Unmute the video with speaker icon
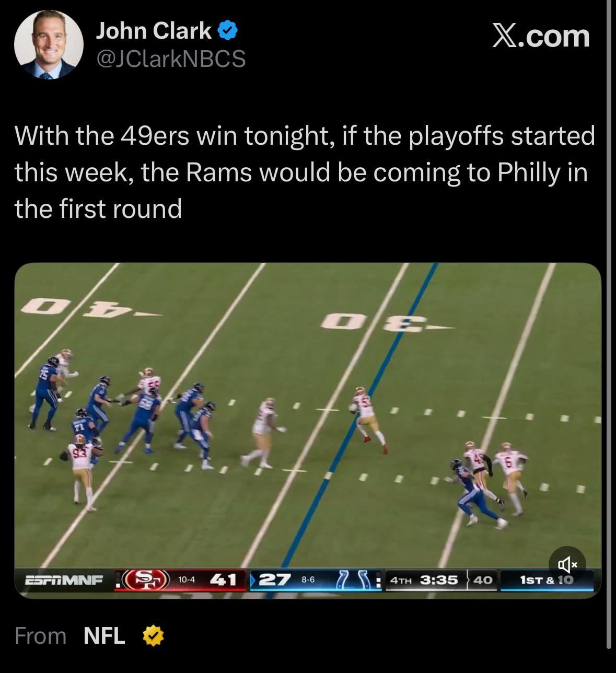This screenshot has width=616, height=673. (x=568, y=564)
